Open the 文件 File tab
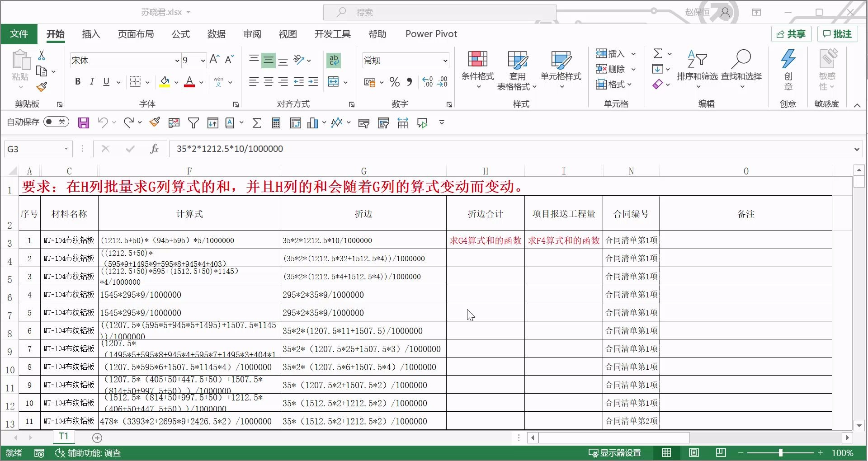Image resolution: width=868 pixels, height=461 pixels. click(19, 34)
